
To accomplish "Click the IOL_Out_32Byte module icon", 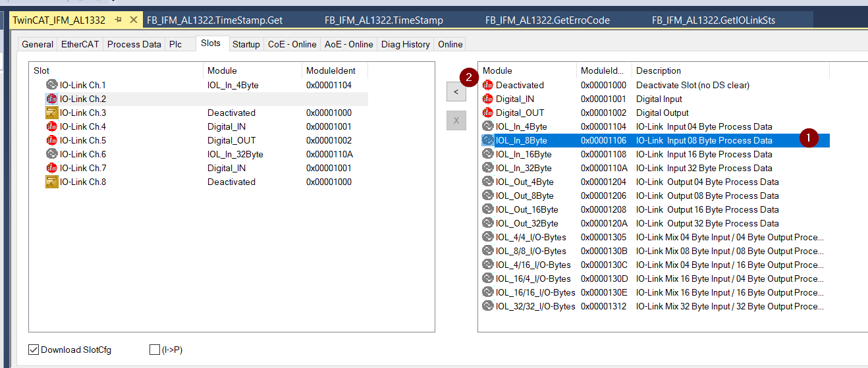I will 488,223.
